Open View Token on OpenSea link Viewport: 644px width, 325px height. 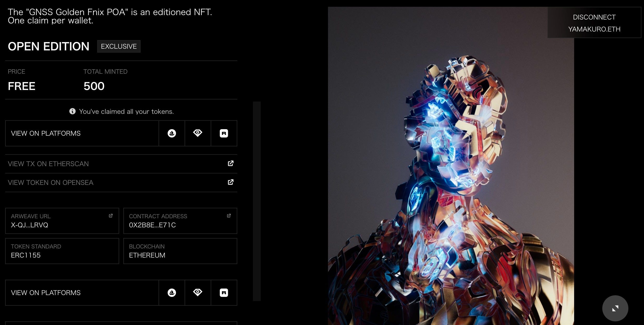(x=121, y=183)
